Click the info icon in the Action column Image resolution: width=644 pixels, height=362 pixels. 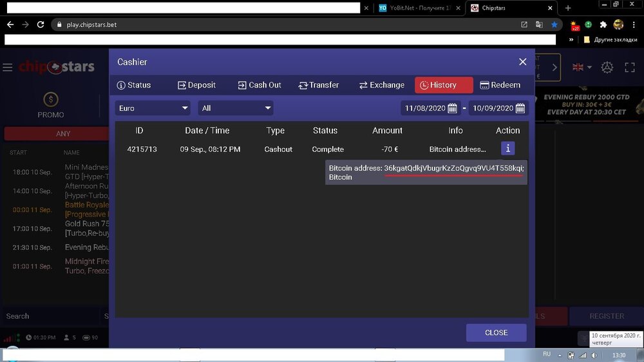[x=507, y=149]
